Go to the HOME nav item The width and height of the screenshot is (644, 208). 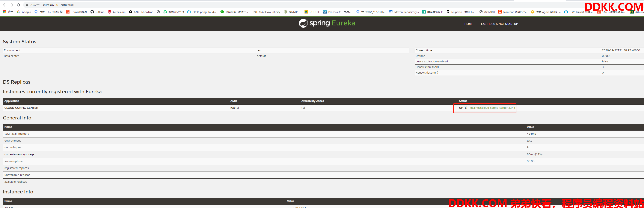point(469,24)
